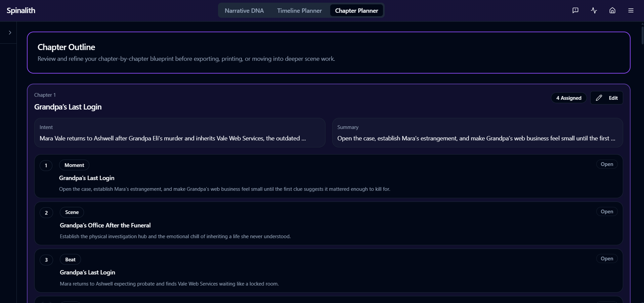
Task: Open the Beat item Grandpa's Last Login
Action: (x=607, y=259)
